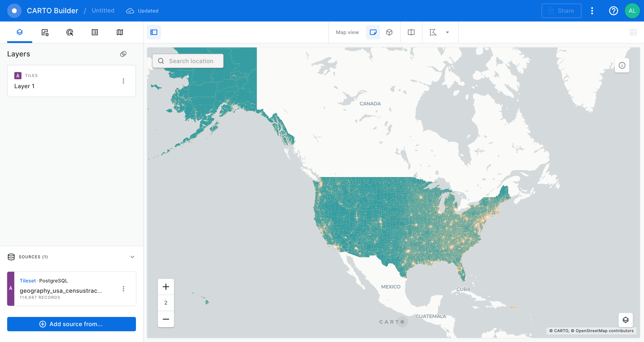Open the Basemap tab icon

point(120,32)
